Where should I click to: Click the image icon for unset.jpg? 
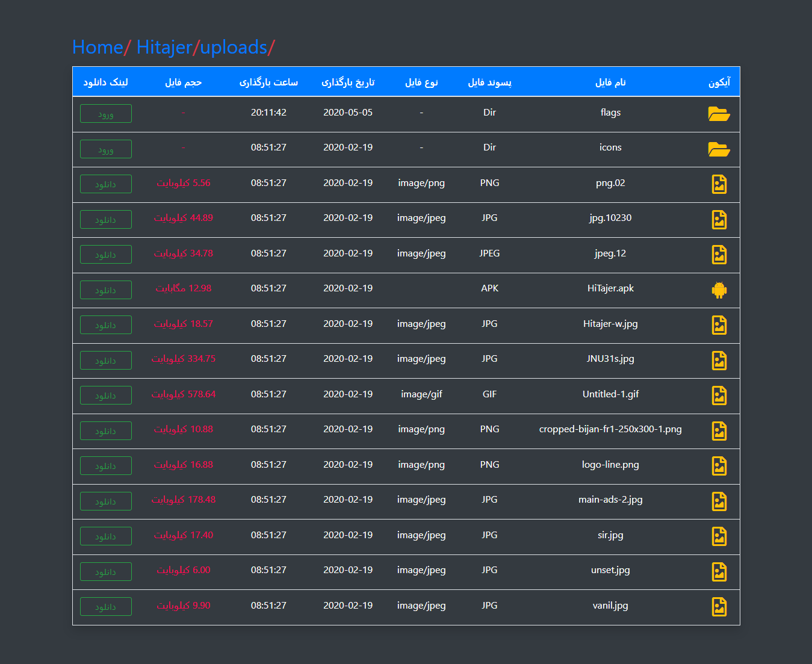719,572
